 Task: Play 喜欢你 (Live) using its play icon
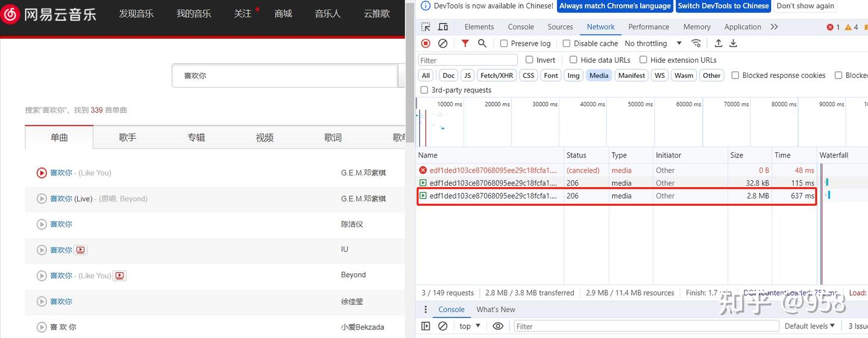point(42,199)
